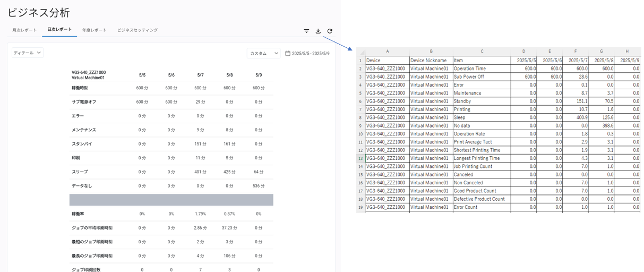Select spreadsheet column A header
Screen dimensions: 644x272
[388, 52]
